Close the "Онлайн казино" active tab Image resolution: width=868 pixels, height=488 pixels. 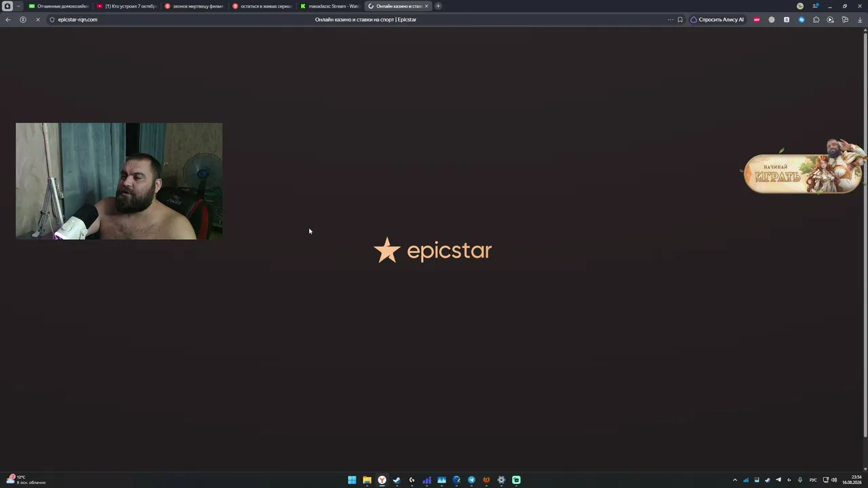(x=427, y=6)
